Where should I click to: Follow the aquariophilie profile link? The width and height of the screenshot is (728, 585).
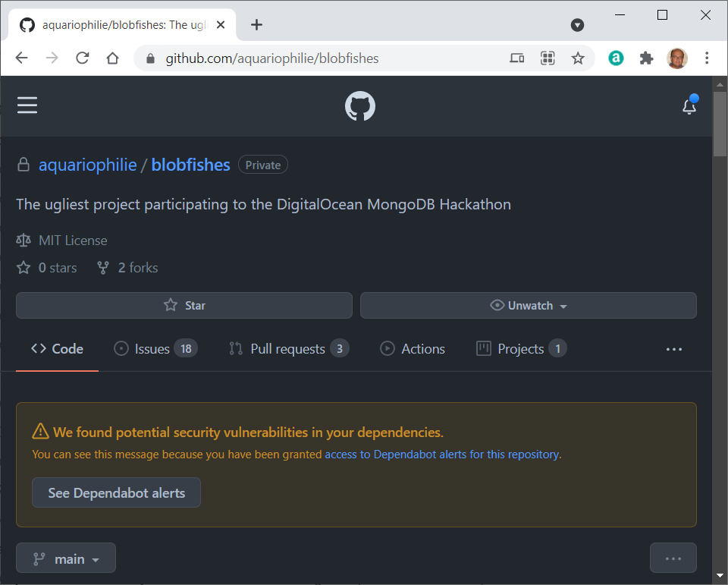click(87, 164)
